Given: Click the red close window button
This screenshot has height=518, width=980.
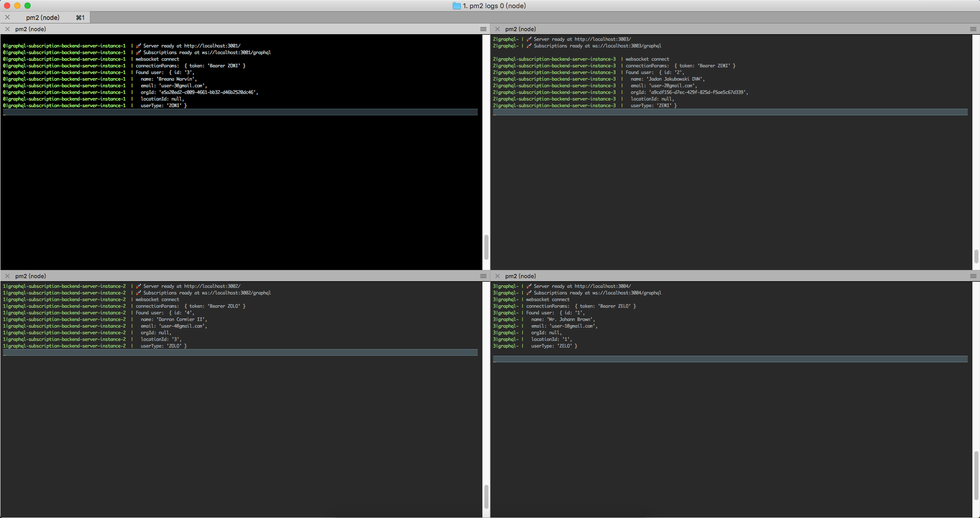Looking at the screenshot, I should point(7,6).
